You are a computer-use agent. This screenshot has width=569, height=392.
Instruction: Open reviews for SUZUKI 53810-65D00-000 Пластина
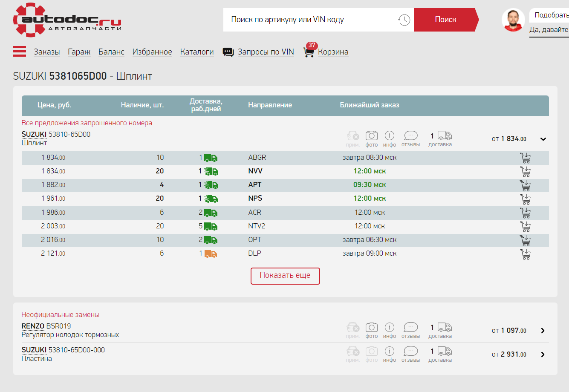click(x=410, y=355)
